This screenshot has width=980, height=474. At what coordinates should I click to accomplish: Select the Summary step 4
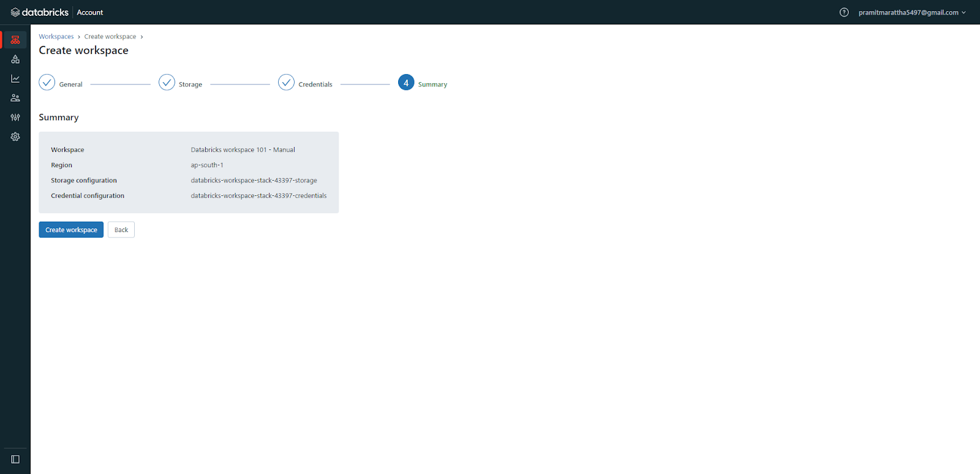coord(423,83)
